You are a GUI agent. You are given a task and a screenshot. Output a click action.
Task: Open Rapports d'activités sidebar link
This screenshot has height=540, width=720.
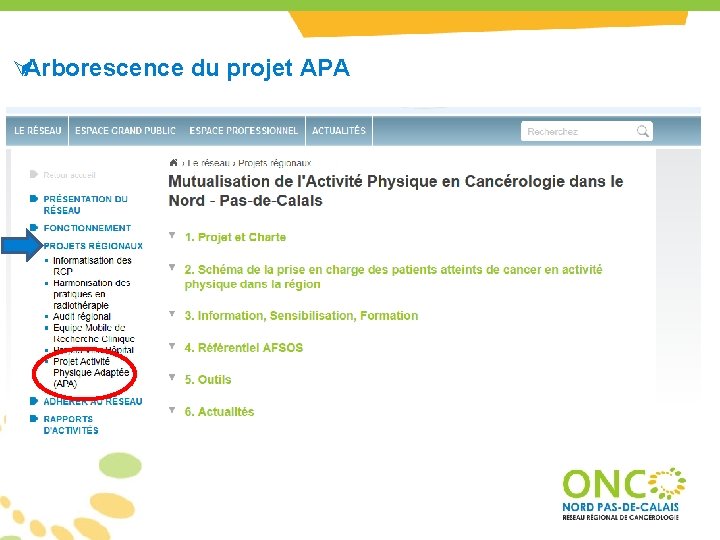tap(71, 425)
